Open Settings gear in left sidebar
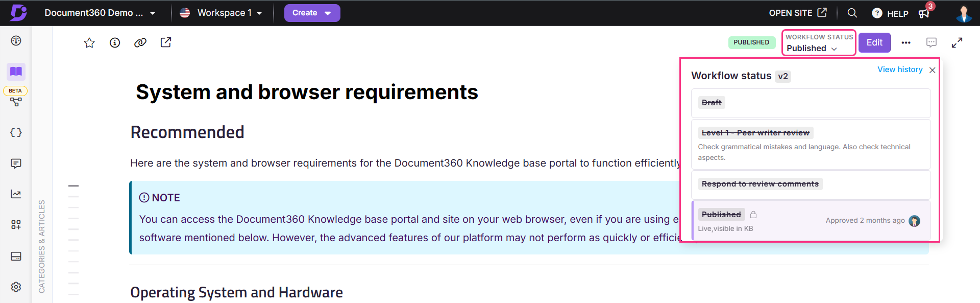 (x=16, y=287)
